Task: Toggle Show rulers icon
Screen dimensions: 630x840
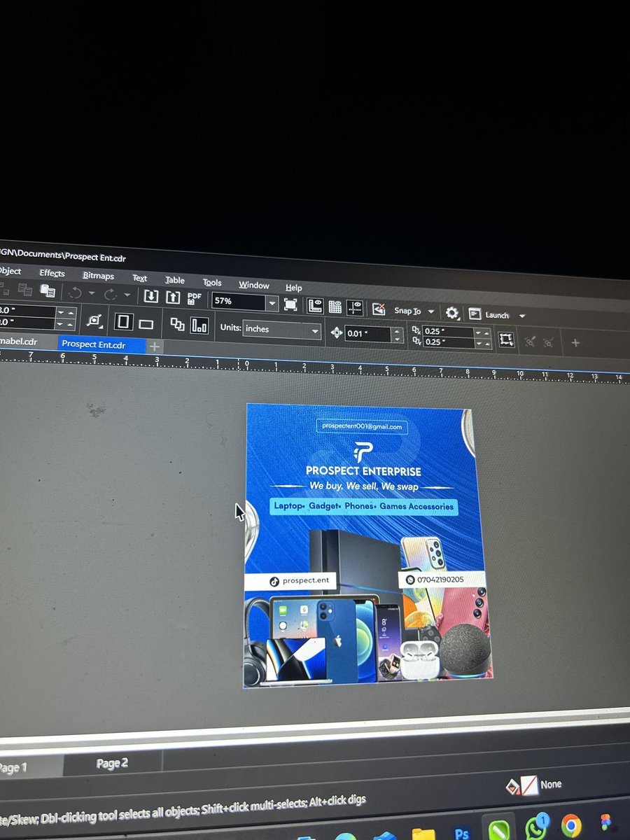Action: coord(314,305)
